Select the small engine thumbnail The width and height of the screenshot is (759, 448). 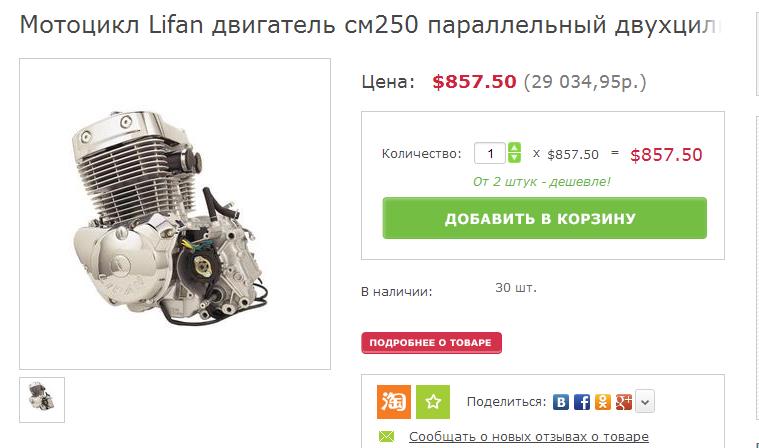pos(42,400)
